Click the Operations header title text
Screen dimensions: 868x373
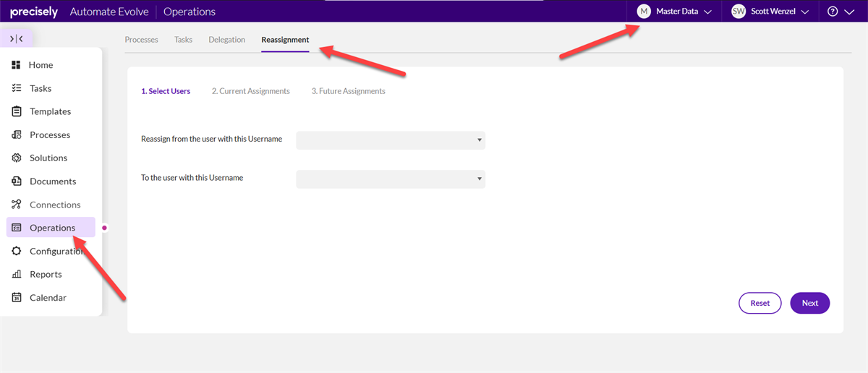190,12
